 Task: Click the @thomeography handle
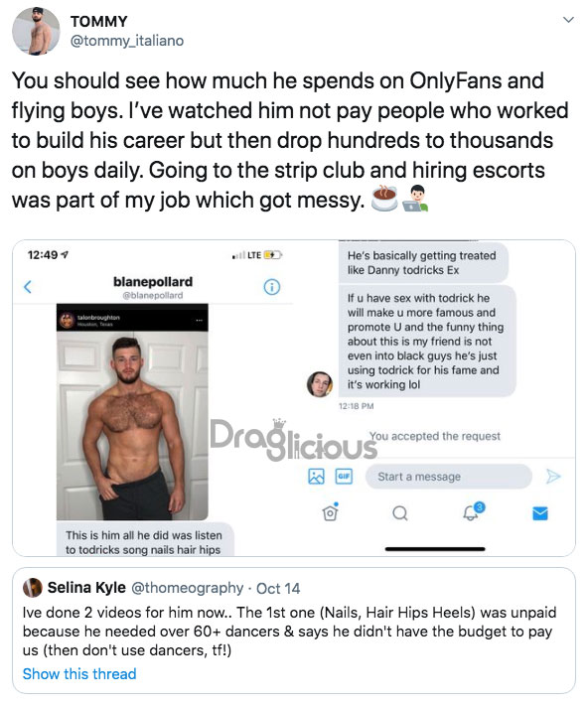tap(187, 588)
